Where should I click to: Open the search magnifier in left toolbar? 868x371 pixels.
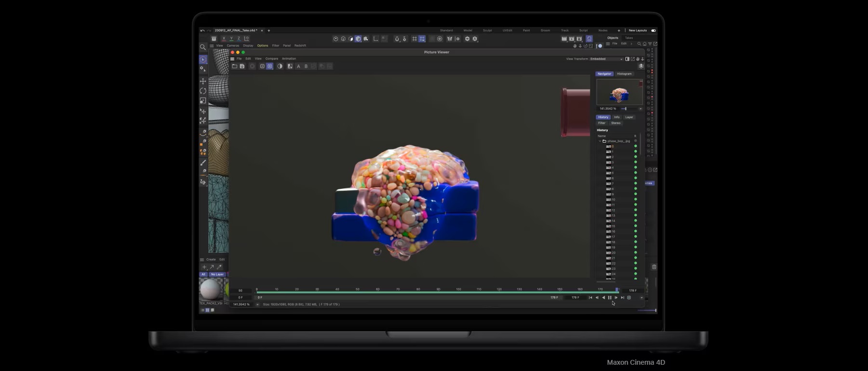point(203,47)
